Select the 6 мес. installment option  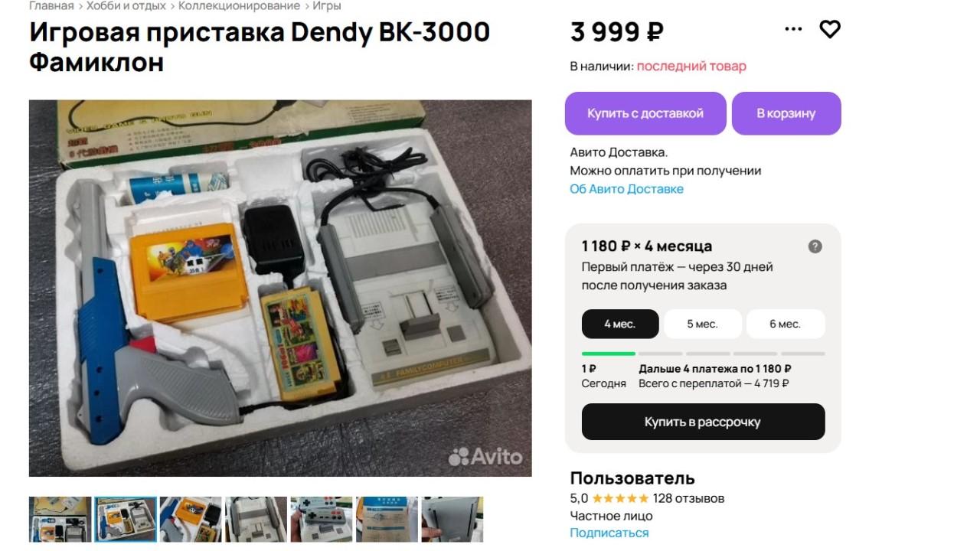[x=786, y=324]
